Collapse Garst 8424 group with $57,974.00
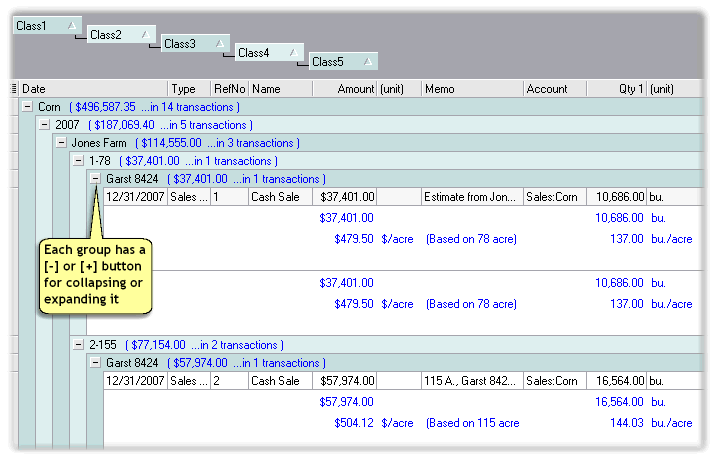This screenshot has height=462, width=716. coord(95,362)
